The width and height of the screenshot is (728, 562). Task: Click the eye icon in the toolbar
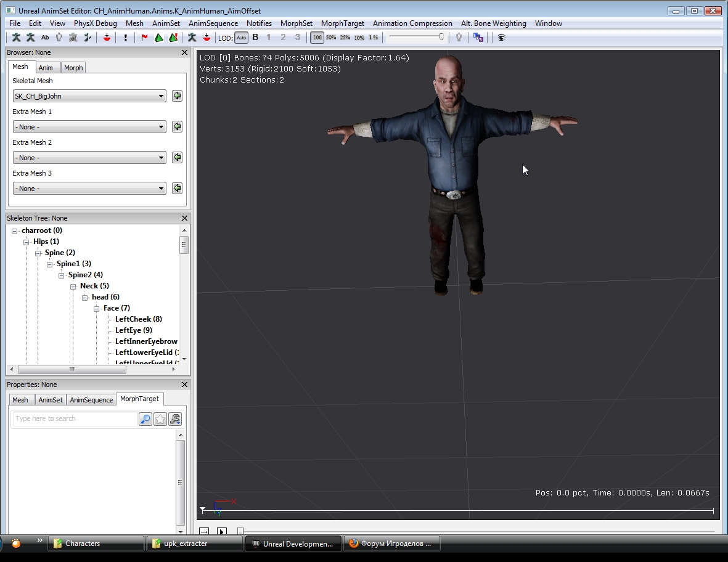[501, 38]
